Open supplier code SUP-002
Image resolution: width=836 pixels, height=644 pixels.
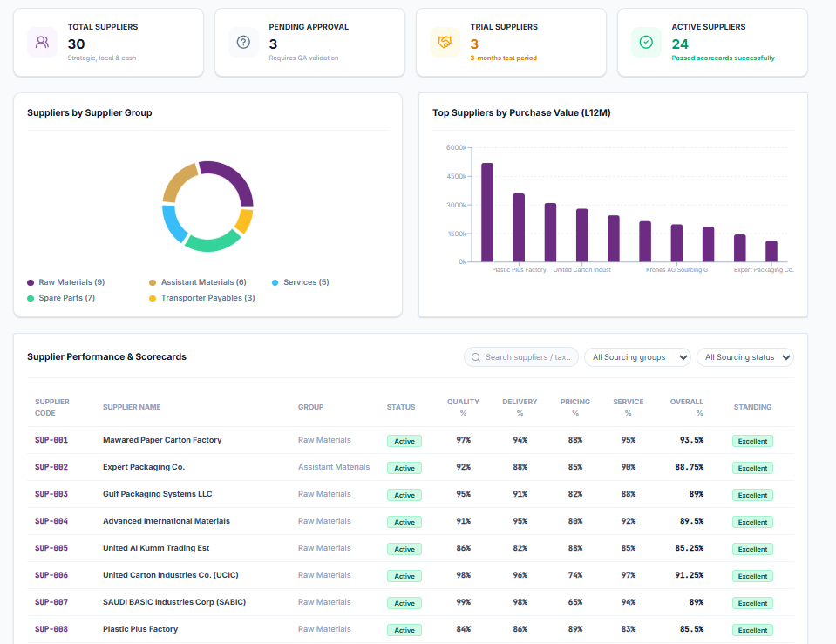tap(51, 467)
